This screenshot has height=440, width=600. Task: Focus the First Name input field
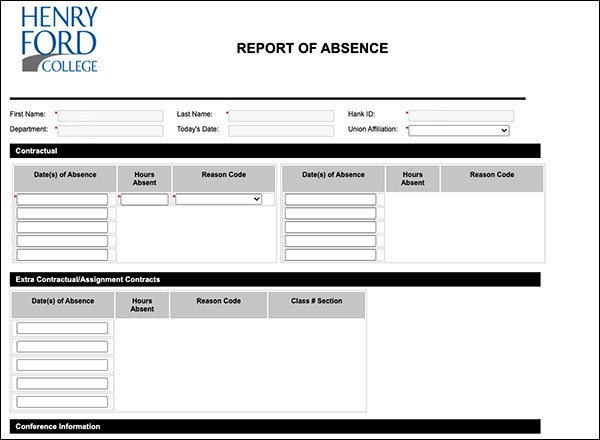[x=110, y=116]
